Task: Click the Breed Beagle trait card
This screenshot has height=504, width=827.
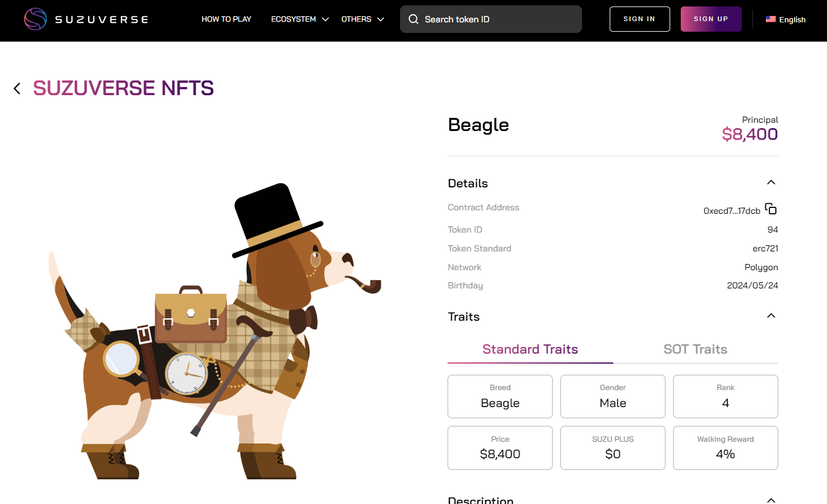Action: 500,397
